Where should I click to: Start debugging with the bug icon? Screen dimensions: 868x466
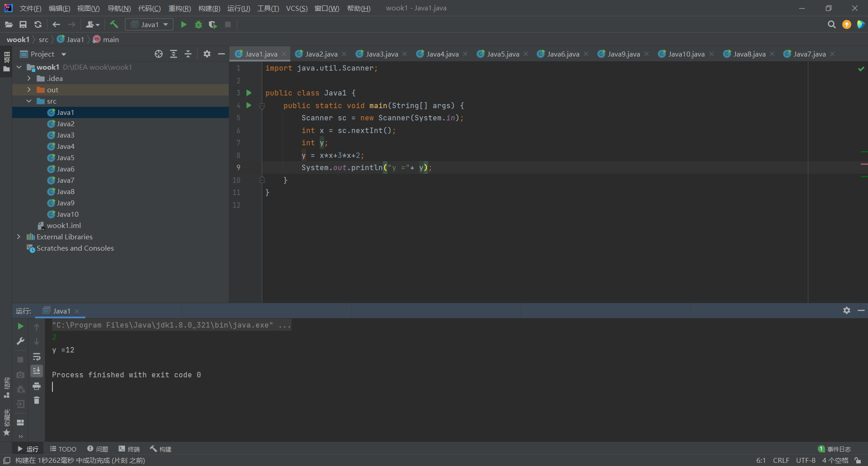198,24
